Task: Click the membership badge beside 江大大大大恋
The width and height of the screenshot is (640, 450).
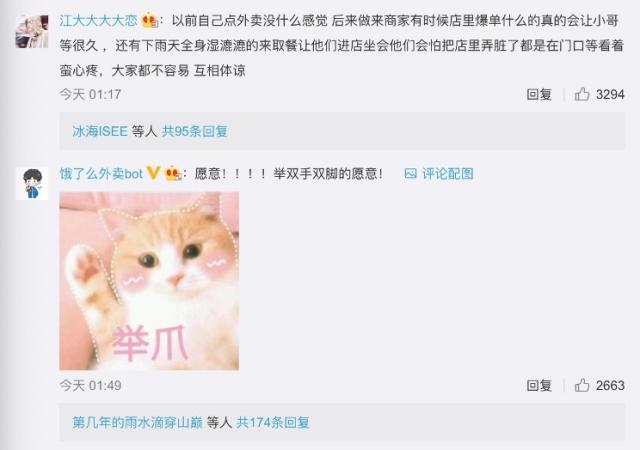Action: point(150,20)
